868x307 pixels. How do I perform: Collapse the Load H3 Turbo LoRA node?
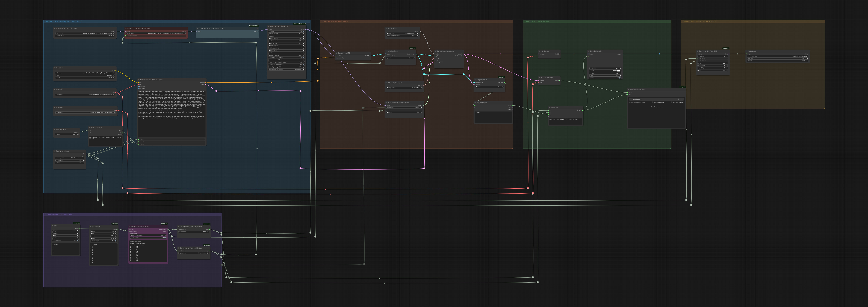[126, 28]
